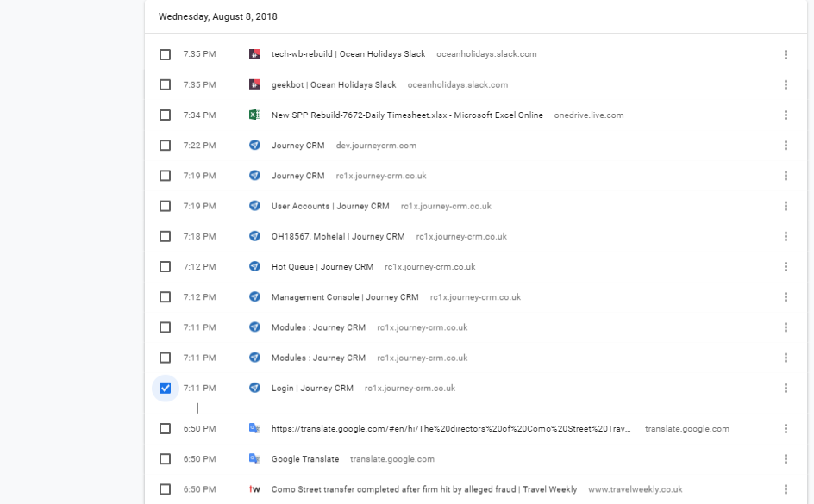Open three-dot menu for Excel Timesheet entry

click(786, 115)
